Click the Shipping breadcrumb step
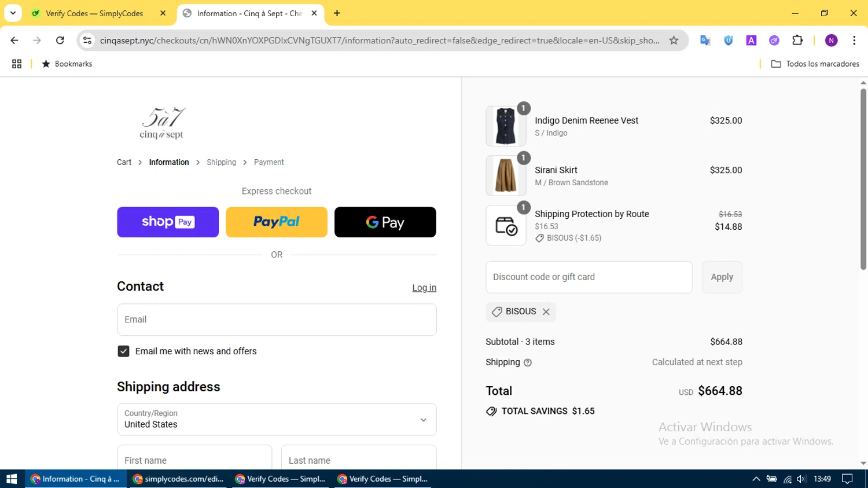 point(221,162)
